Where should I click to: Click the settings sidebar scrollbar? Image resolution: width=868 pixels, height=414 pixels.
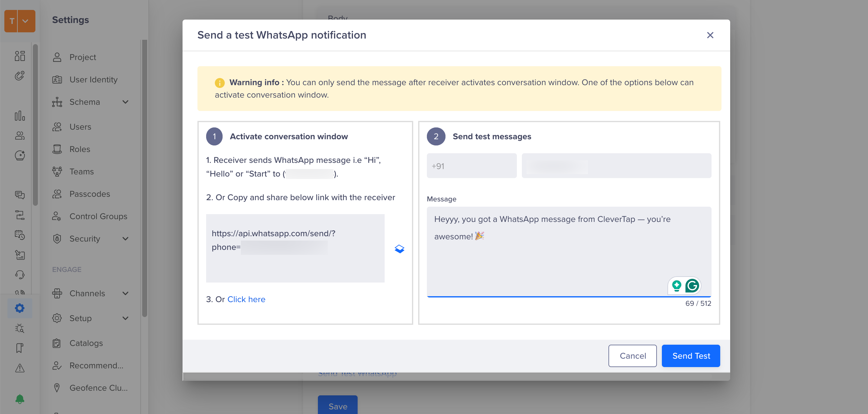[x=145, y=179]
